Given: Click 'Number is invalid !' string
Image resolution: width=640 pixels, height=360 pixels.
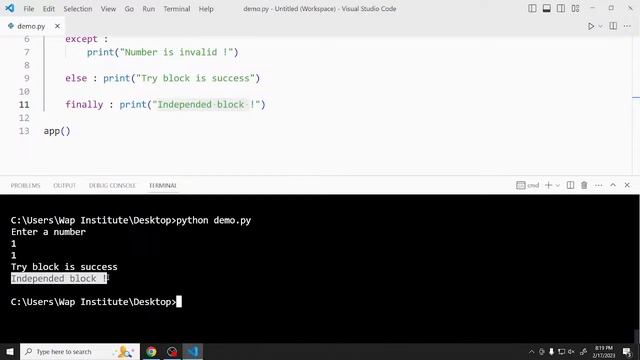Looking at the screenshot, I should click(179, 52).
